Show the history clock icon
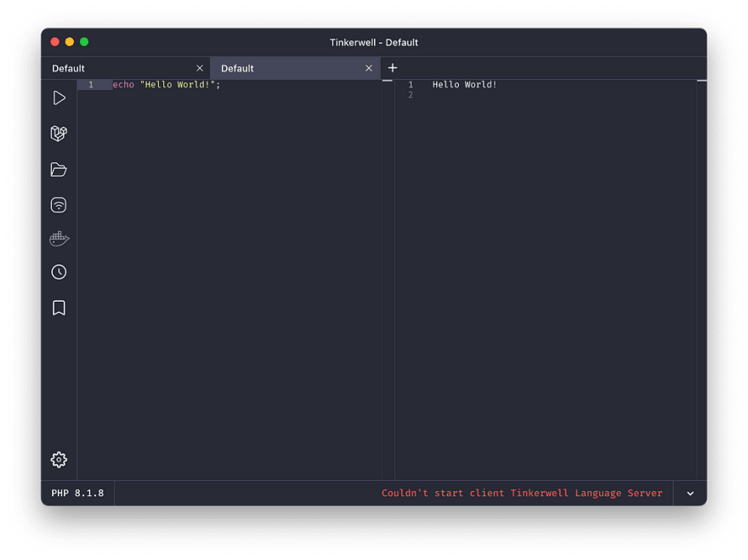The width and height of the screenshot is (748, 560). click(59, 272)
